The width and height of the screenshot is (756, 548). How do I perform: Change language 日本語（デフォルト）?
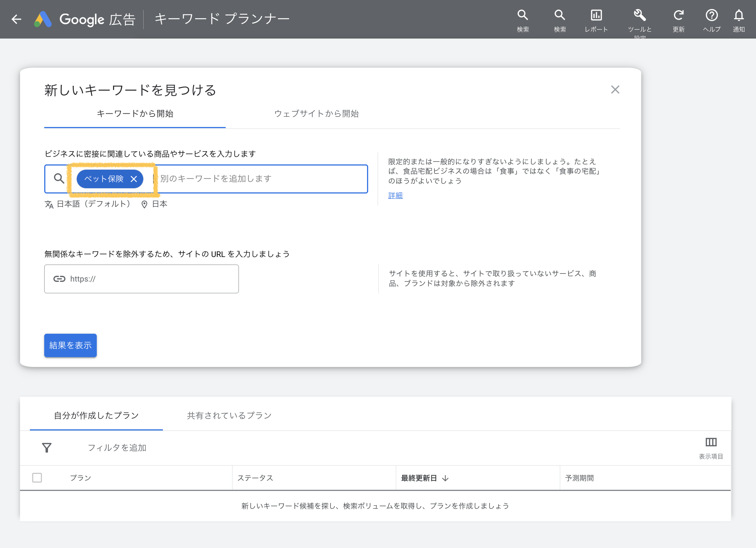88,204
